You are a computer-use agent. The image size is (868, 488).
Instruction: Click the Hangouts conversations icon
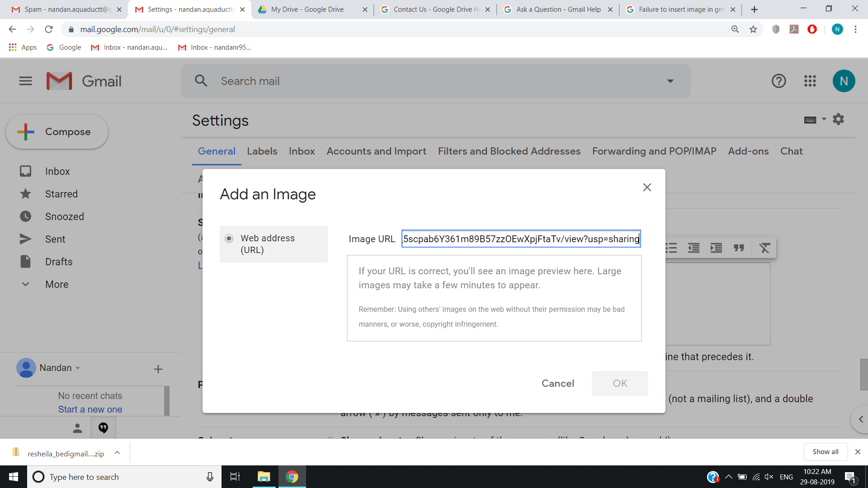(x=103, y=428)
